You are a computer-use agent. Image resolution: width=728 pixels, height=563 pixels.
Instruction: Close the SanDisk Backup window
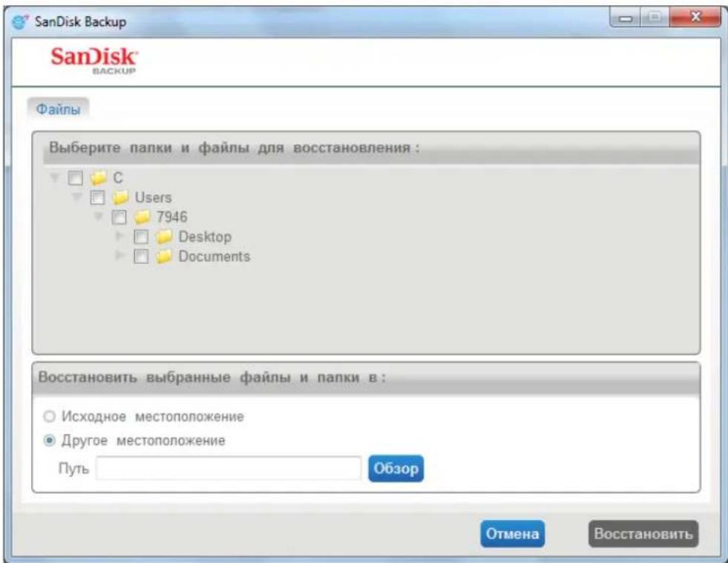[x=695, y=18]
